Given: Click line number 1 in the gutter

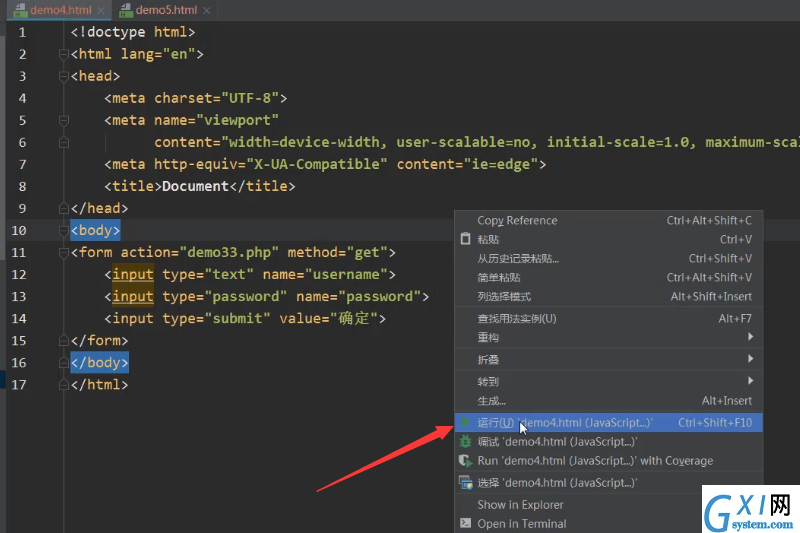Looking at the screenshot, I should point(22,33).
